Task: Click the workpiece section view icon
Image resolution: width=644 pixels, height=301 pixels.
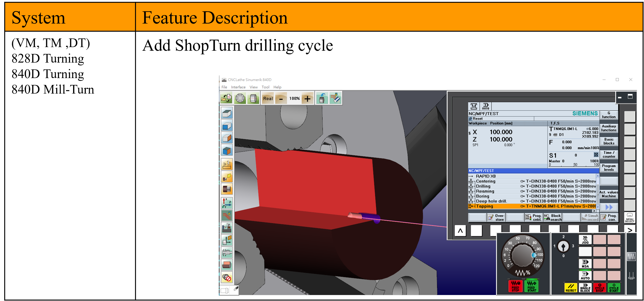Action: pyautogui.click(x=227, y=265)
